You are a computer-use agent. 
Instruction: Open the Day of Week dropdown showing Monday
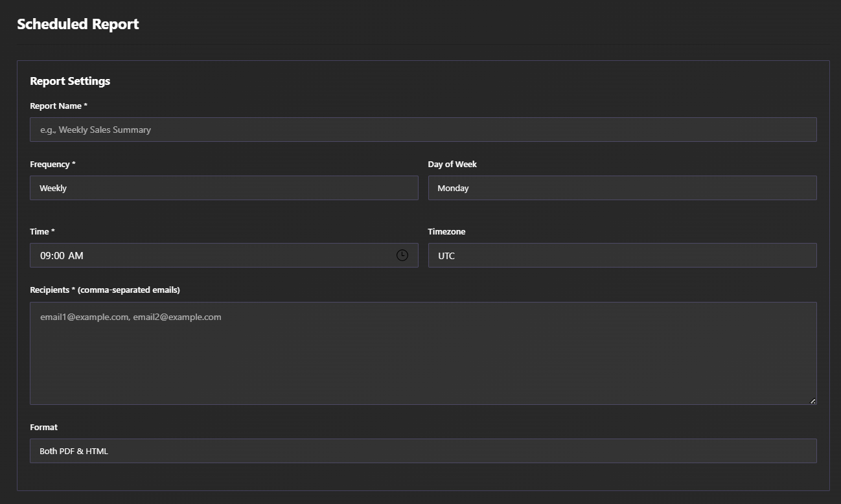[622, 188]
